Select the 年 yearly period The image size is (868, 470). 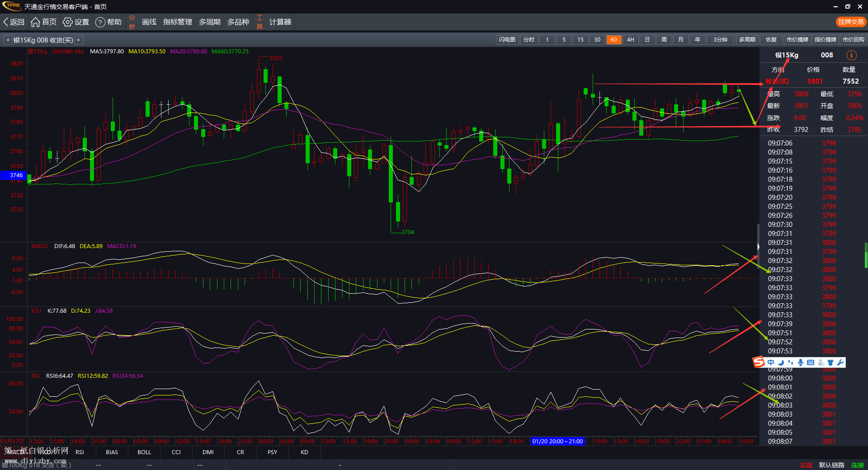(x=698, y=40)
